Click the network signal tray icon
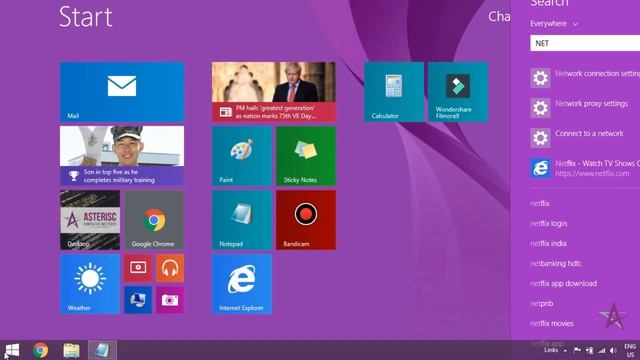640x360 pixels. [602, 350]
